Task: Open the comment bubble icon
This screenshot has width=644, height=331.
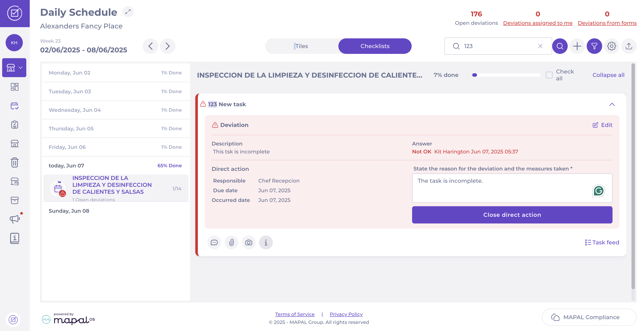Action: pyautogui.click(x=214, y=242)
